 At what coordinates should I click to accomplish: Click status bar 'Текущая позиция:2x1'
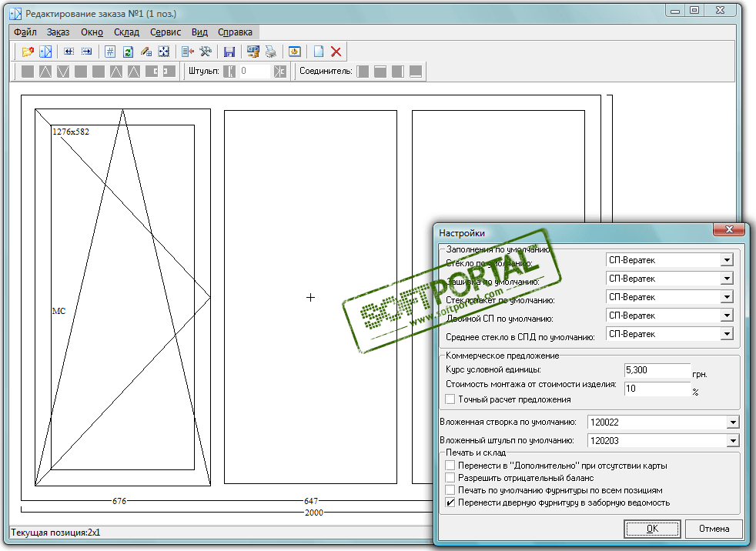pyautogui.click(x=55, y=533)
